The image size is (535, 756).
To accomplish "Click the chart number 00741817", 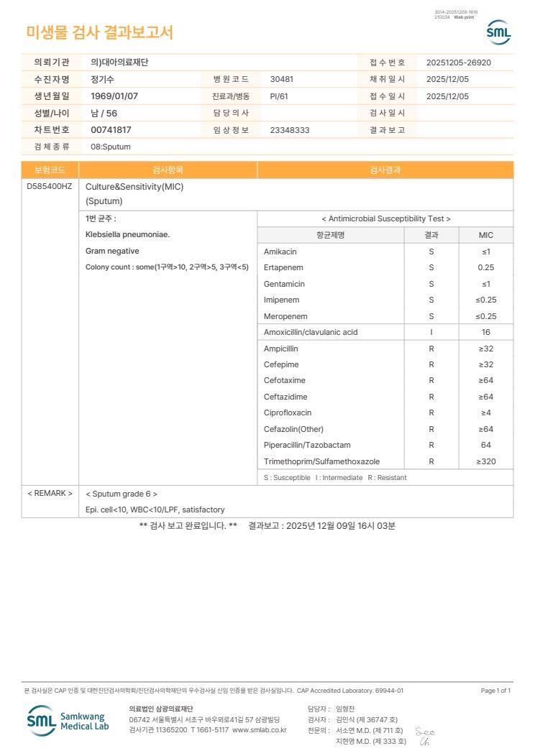I will [x=111, y=130].
